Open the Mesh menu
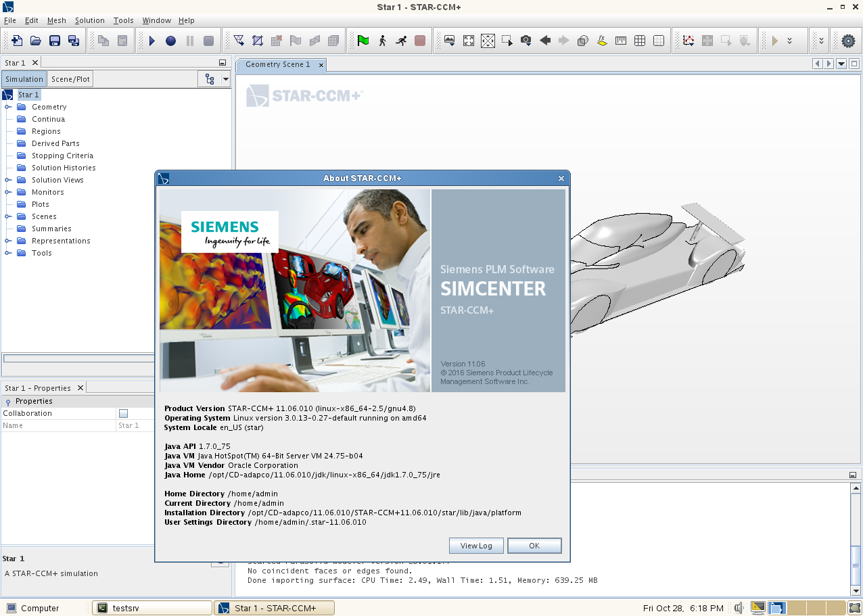This screenshot has width=863, height=616. tap(57, 20)
